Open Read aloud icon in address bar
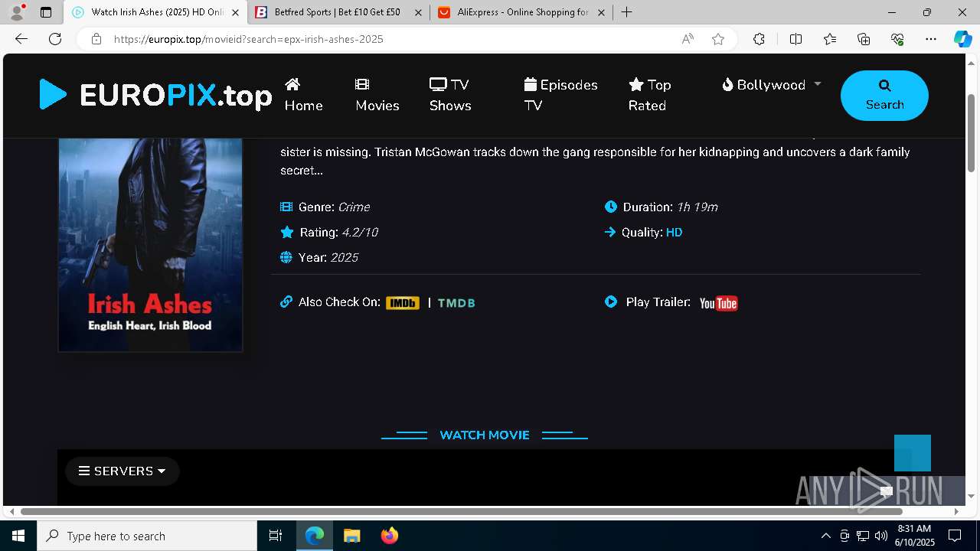Screen dimensions: 980x551 point(688,39)
